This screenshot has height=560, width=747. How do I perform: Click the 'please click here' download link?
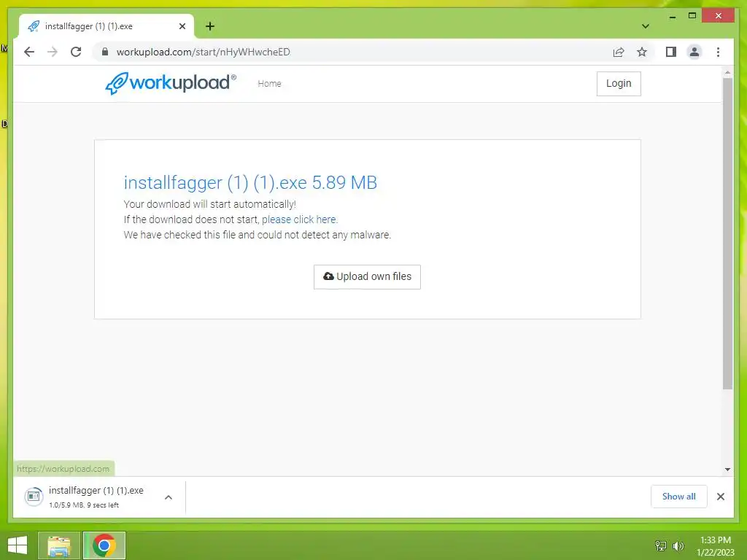tap(298, 219)
